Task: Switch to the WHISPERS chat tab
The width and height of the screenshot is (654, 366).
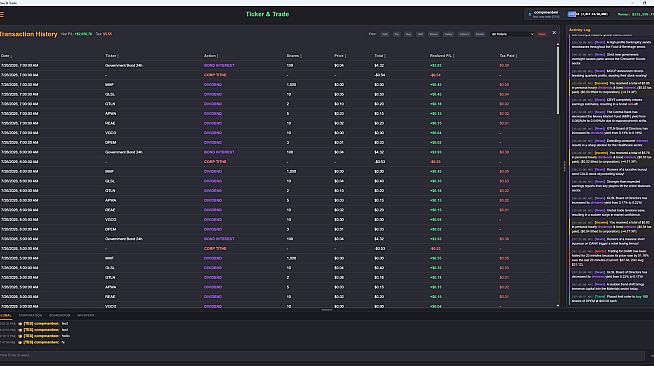Action: 86,316
